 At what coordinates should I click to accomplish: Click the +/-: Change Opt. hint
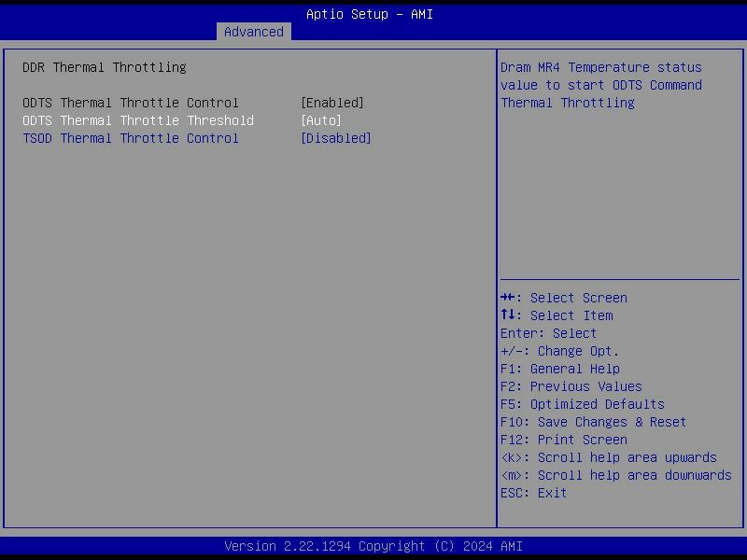click(559, 352)
